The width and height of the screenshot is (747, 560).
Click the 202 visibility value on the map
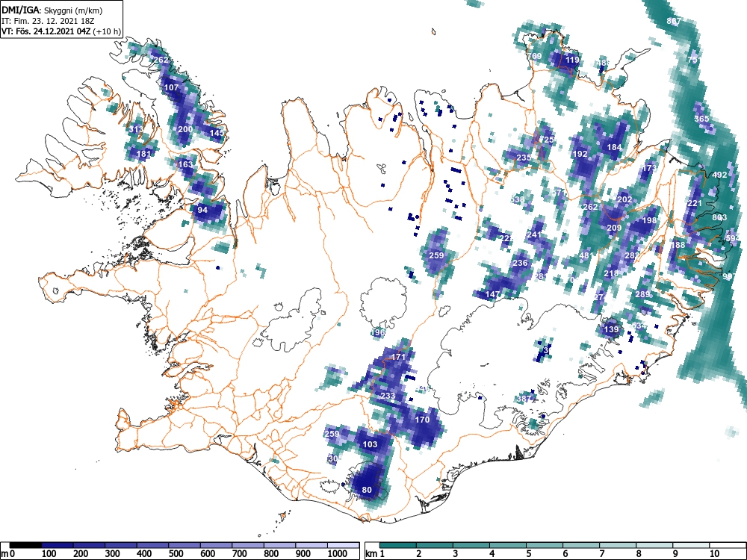click(x=624, y=199)
